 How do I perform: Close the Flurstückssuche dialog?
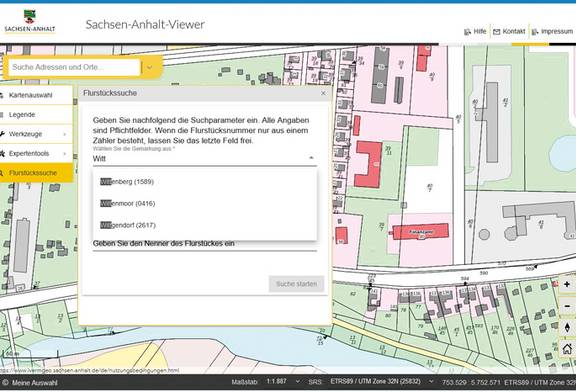coord(323,93)
